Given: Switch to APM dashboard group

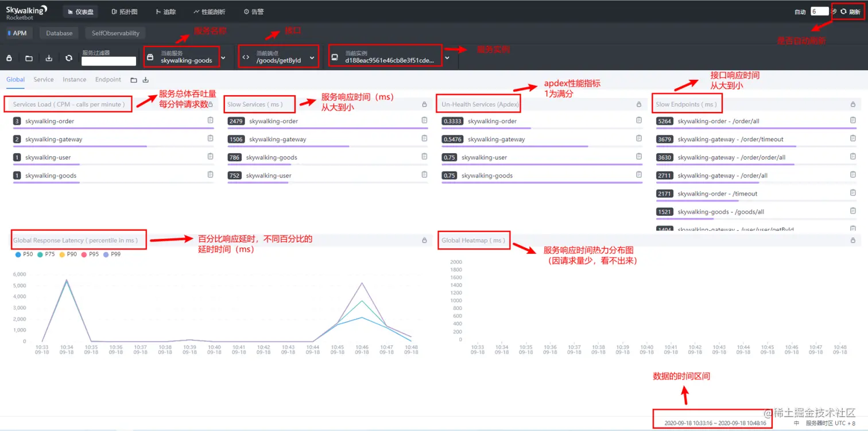Looking at the screenshot, I should [18, 33].
